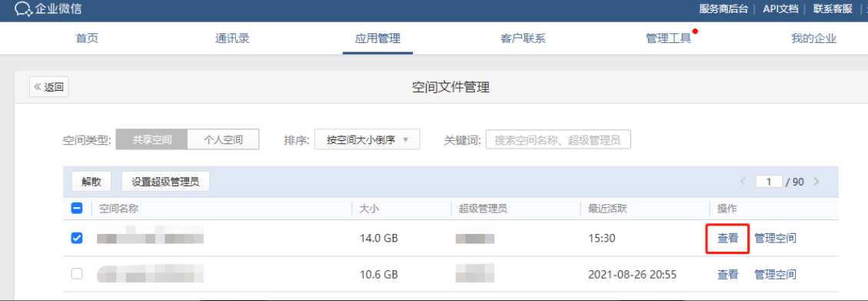Click 查看 for the 14.0 GB space
The width and height of the screenshot is (868, 301).
[x=728, y=239]
